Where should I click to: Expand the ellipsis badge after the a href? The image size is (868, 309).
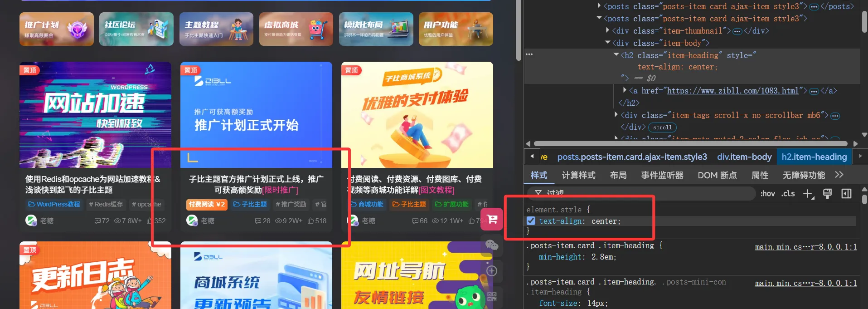[814, 91]
